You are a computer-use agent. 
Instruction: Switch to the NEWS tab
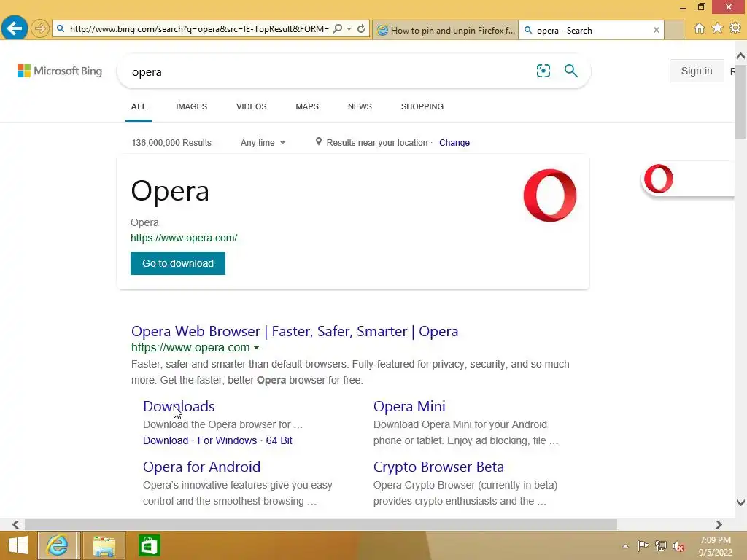(x=360, y=106)
